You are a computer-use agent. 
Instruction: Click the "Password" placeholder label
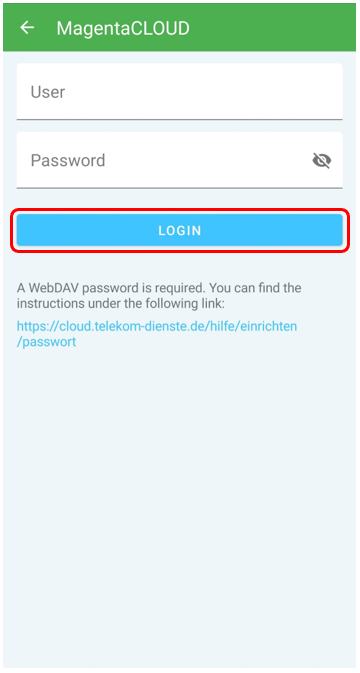(68, 161)
